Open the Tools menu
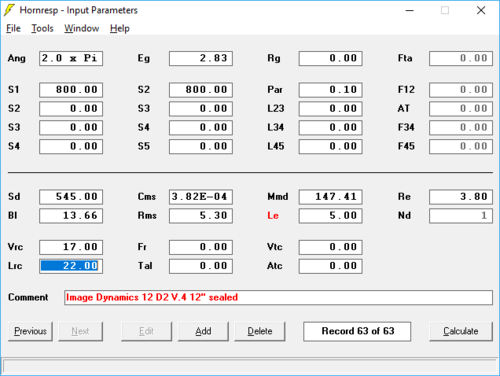The width and height of the screenshot is (500, 376). [x=42, y=29]
